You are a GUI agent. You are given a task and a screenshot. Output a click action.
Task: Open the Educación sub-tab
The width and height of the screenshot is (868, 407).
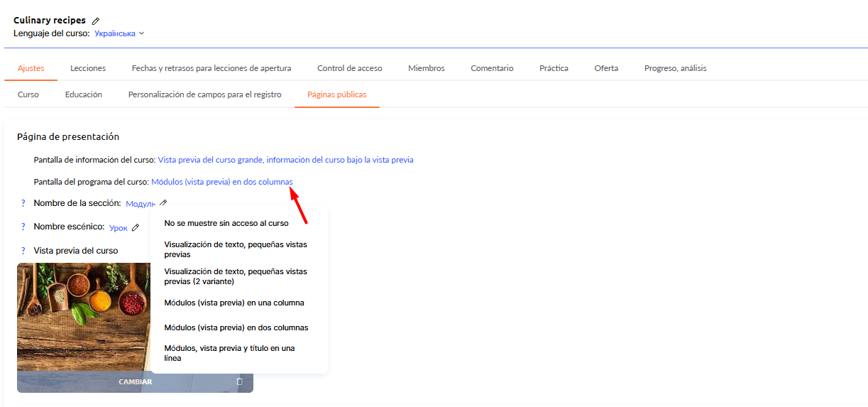[84, 94]
